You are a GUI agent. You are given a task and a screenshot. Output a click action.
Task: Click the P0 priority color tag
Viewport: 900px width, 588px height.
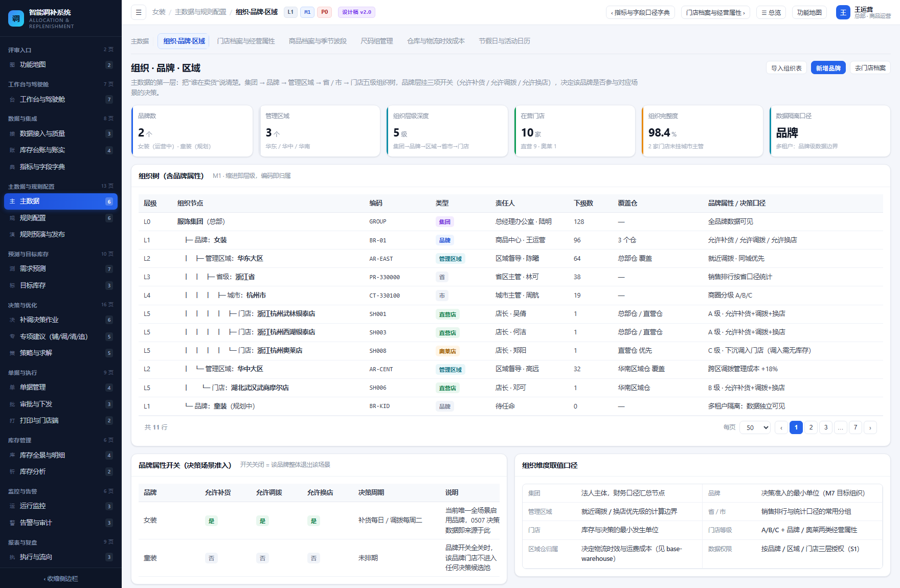tap(324, 12)
